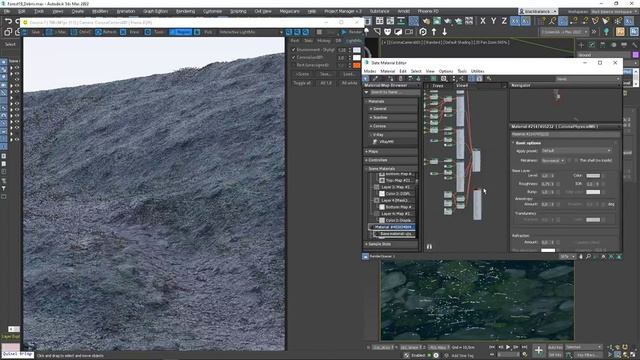Open the Rendering menu in main menu bar
Viewport: 640px width, 360px height.
point(185,11)
